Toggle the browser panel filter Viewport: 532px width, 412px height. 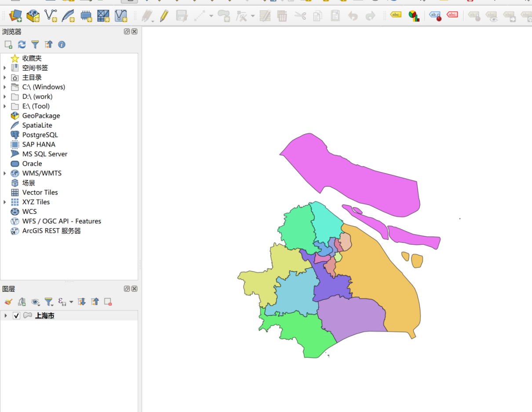point(35,44)
